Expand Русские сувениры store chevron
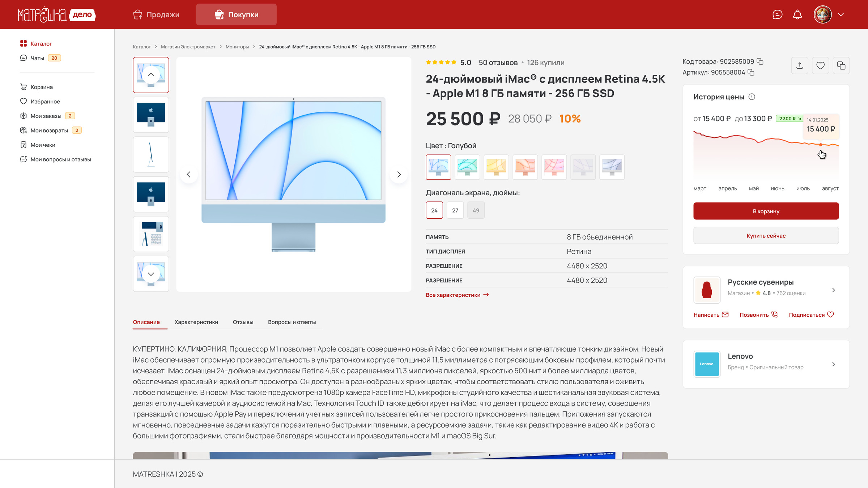Image resolution: width=868 pixels, height=488 pixels. click(x=834, y=290)
